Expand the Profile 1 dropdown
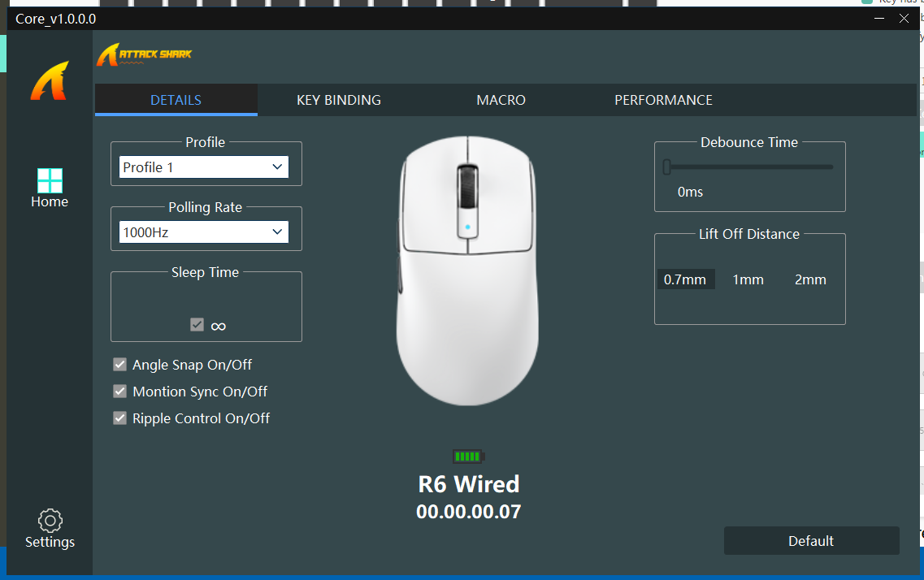Screen dimensions: 924x580 tap(204, 167)
